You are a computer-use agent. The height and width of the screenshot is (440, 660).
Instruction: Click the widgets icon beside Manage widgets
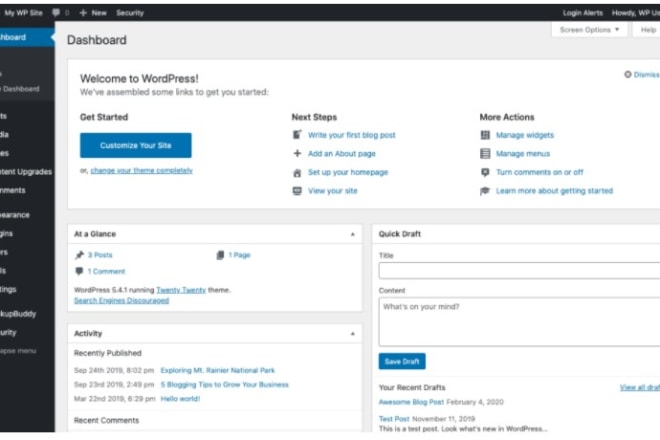(485, 135)
